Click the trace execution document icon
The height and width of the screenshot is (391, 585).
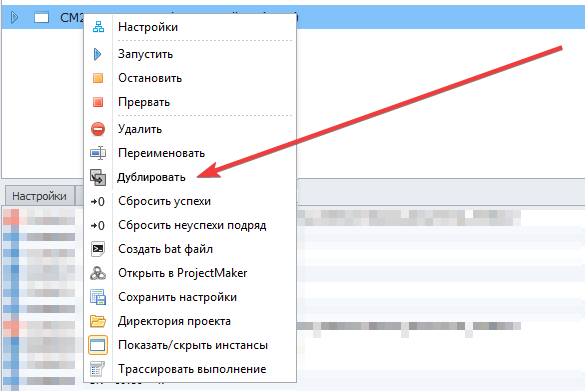tap(97, 369)
